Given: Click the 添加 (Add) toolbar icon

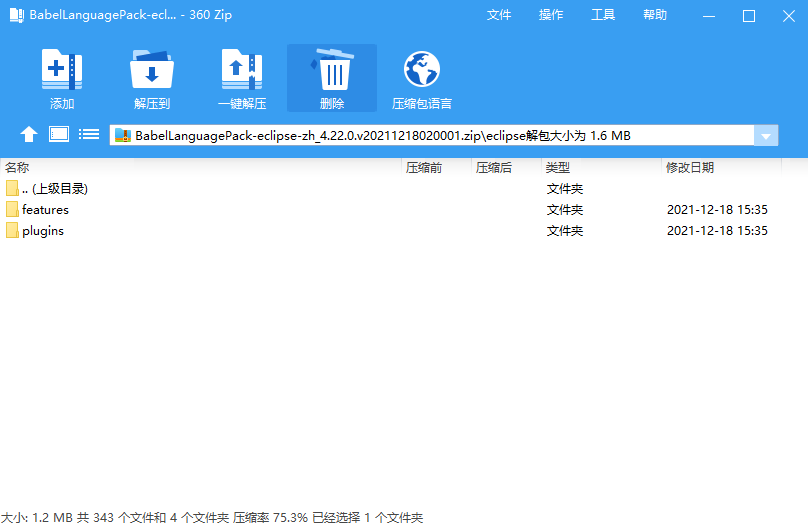Looking at the screenshot, I should click(x=62, y=70).
